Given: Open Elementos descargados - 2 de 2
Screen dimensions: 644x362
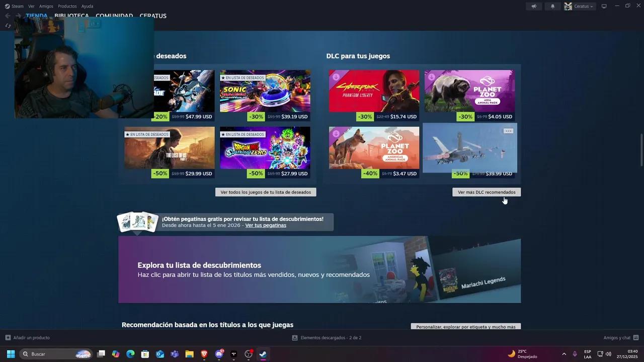Looking at the screenshot, I should coord(331,338).
